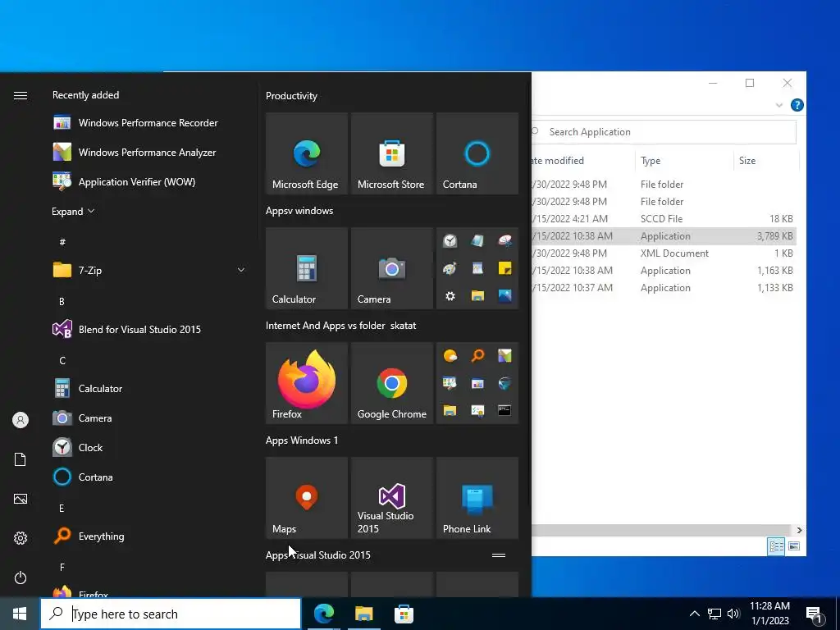
Task: Open the Camera tile in Appsv windows
Action: (x=391, y=268)
